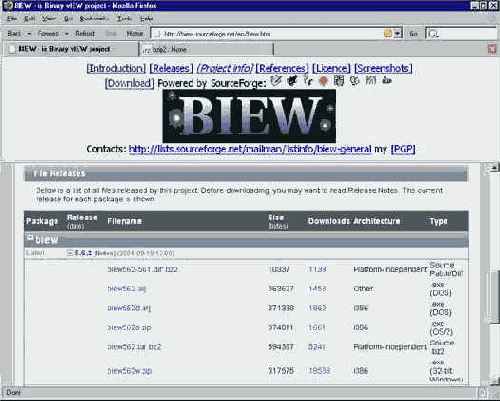The image size is (500, 401).
Task: Open the Download link
Action: coord(130,83)
